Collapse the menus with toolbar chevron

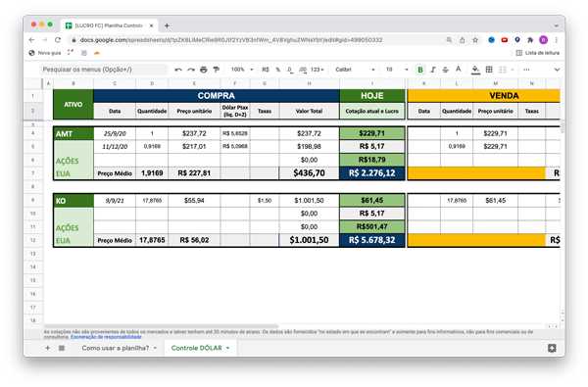pyautogui.click(x=557, y=70)
